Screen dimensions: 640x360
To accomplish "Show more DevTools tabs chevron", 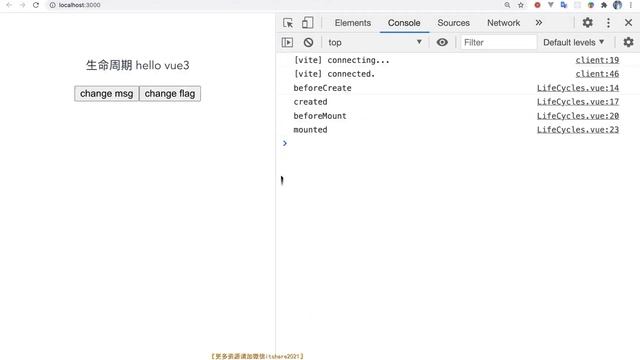I will point(539,23).
